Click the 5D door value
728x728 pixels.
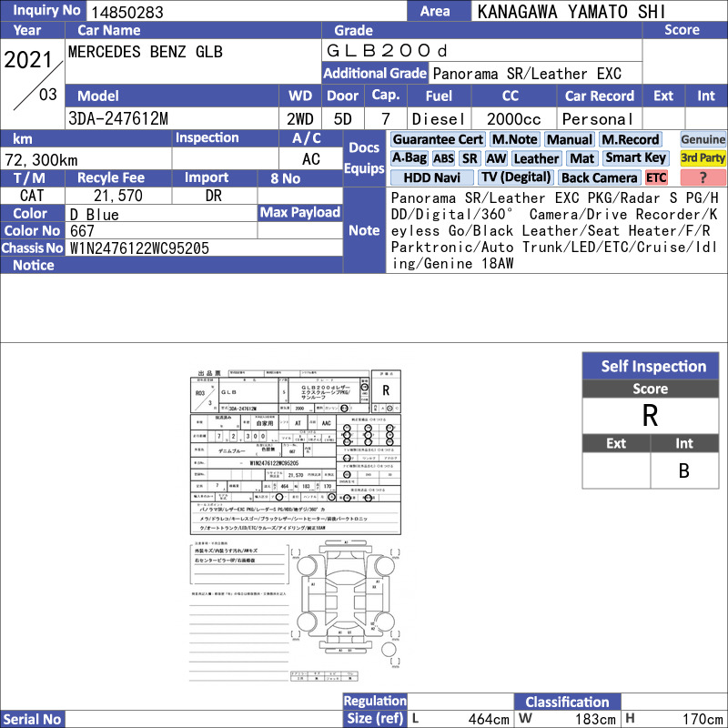pyautogui.click(x=343, y=119)
